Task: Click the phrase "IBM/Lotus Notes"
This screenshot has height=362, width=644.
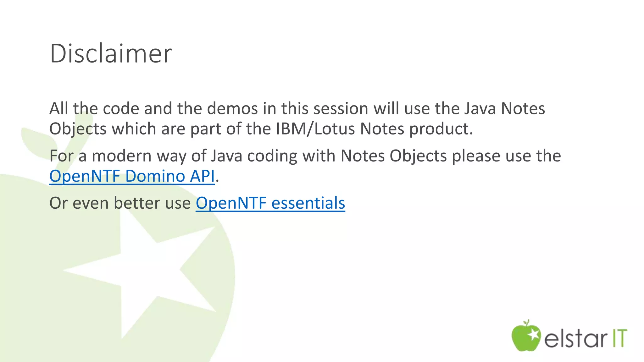Action: [340, 129]
